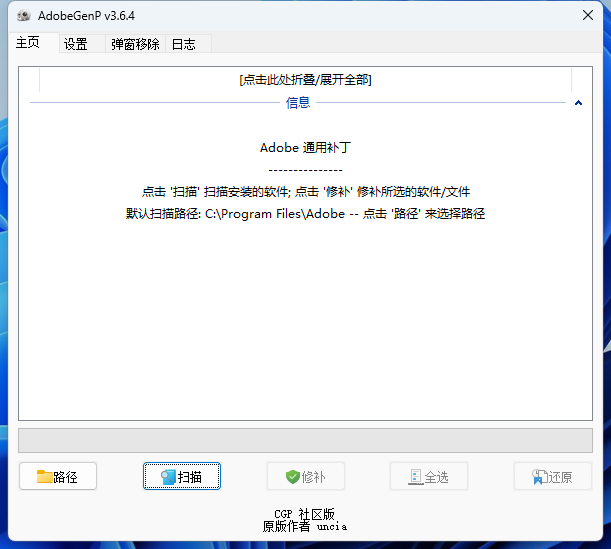This screenshot has width=611, height=549.
Task: Collapse the 信息 section chevron
Action: click(x=578, y=103)
